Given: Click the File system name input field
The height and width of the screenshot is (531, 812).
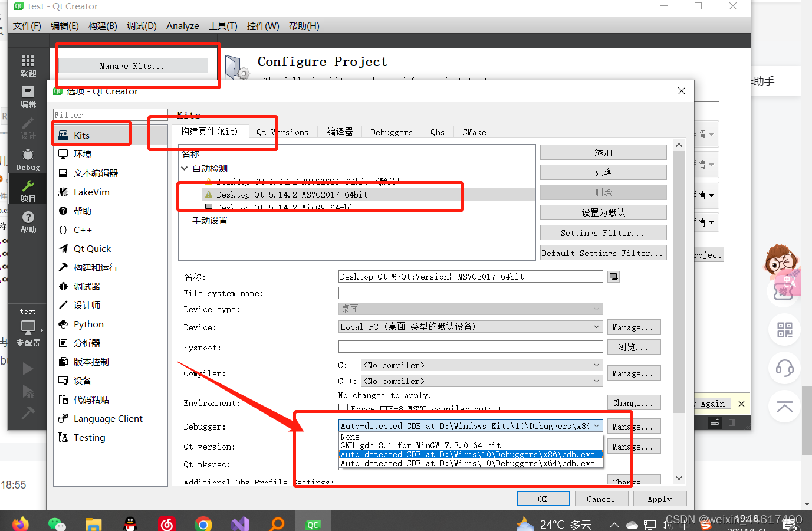Looking at the screenshot, I should coord(471,293).
